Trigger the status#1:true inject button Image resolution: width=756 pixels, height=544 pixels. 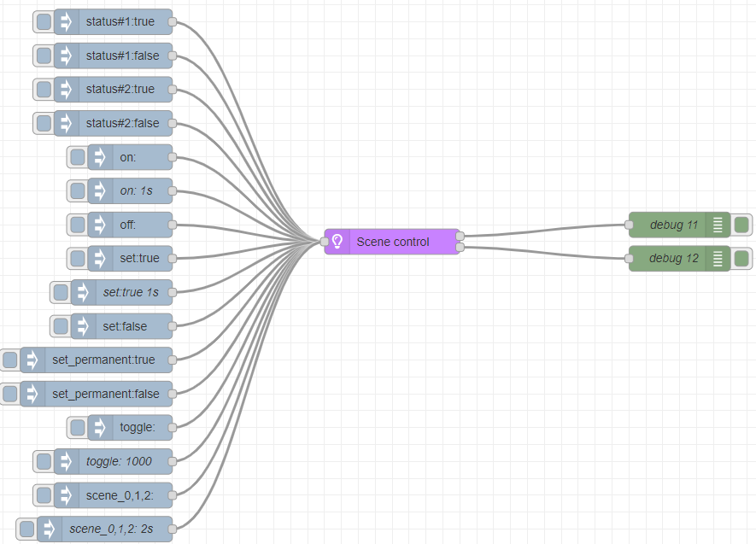tap(44, 21)
